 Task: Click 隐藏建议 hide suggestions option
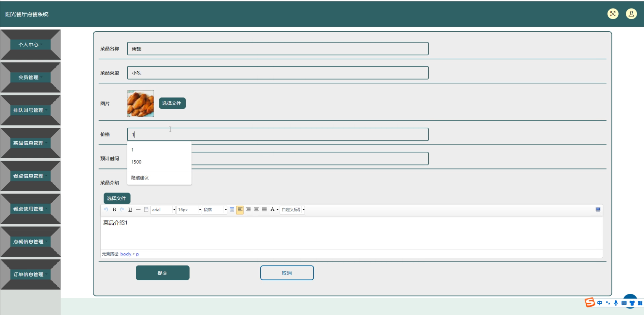pos(159,178)
